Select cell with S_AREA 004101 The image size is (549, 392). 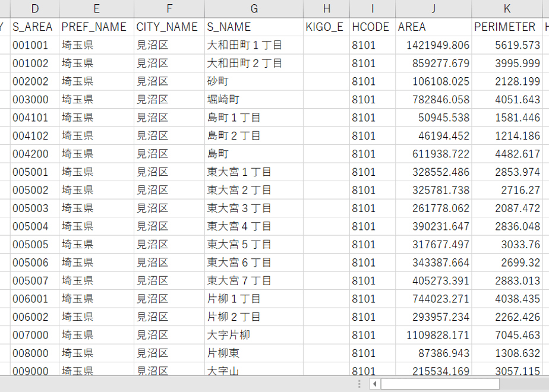(34, 118)
